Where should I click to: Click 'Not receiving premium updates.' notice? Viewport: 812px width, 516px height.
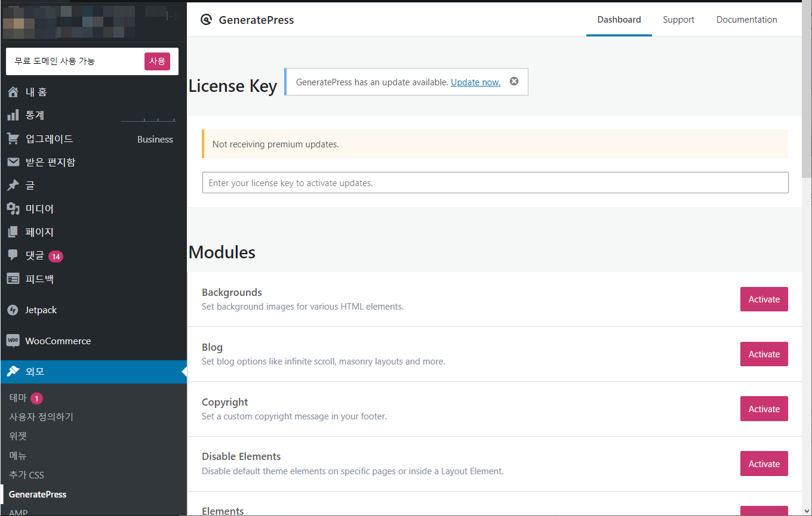[495, 144]
